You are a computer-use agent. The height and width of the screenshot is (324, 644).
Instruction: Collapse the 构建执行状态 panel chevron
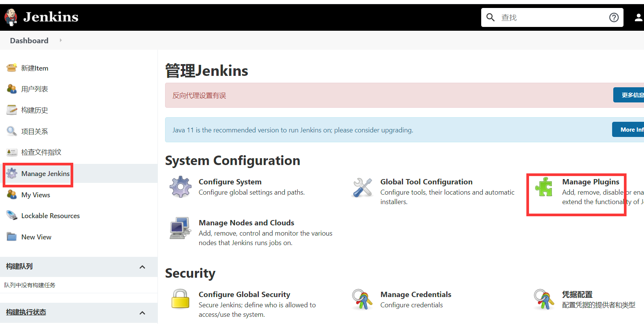(x=142, y=313)
